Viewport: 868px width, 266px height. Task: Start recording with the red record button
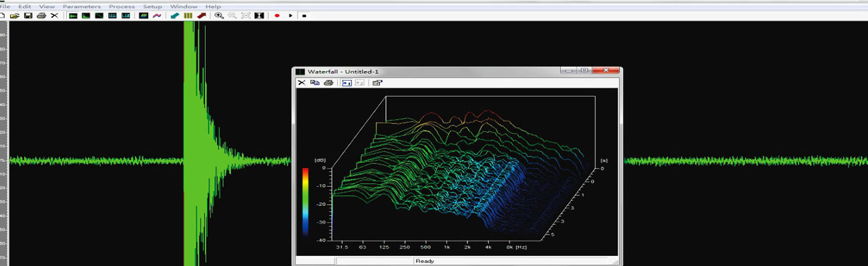(277, 15)
